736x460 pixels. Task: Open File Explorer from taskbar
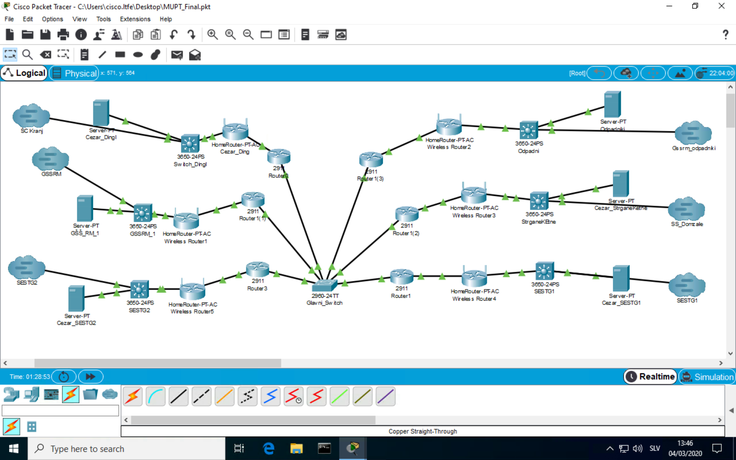[x=296, y=449]
